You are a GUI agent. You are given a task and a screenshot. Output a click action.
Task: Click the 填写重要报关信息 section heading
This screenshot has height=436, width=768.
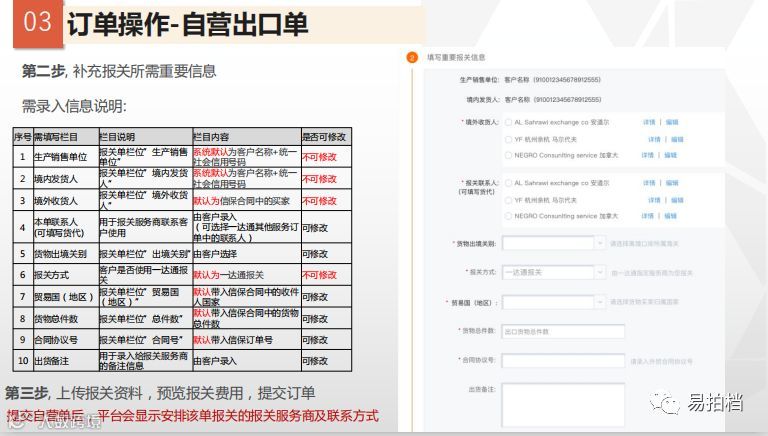point(456,58)
